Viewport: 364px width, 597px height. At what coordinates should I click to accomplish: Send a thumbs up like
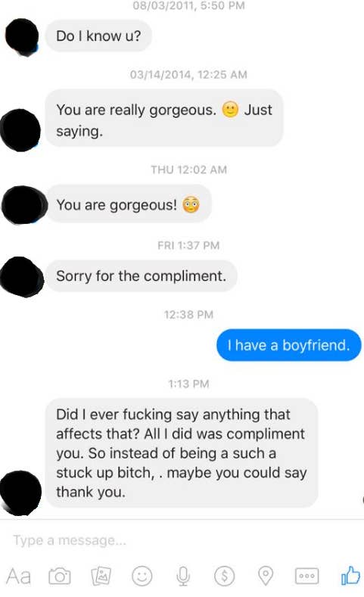point(350,575)
